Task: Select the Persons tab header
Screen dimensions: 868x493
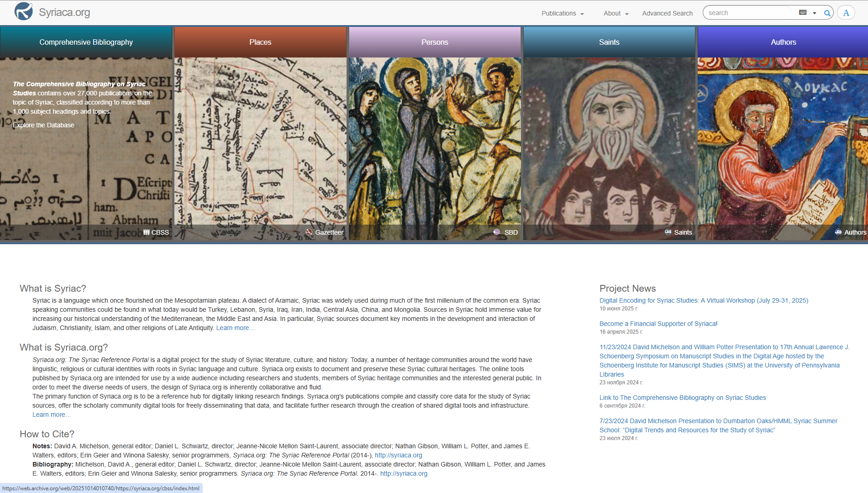Action: tap(435, 42)
